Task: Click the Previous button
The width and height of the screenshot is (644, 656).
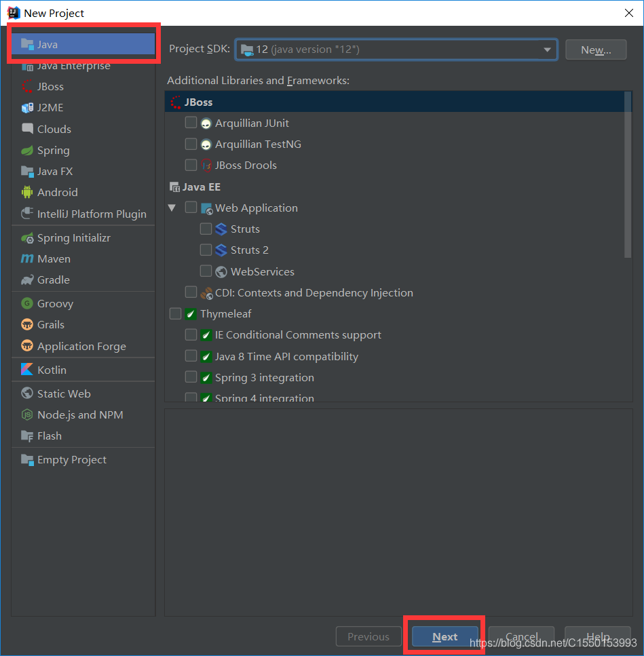Action: click(x=368, y=636)
